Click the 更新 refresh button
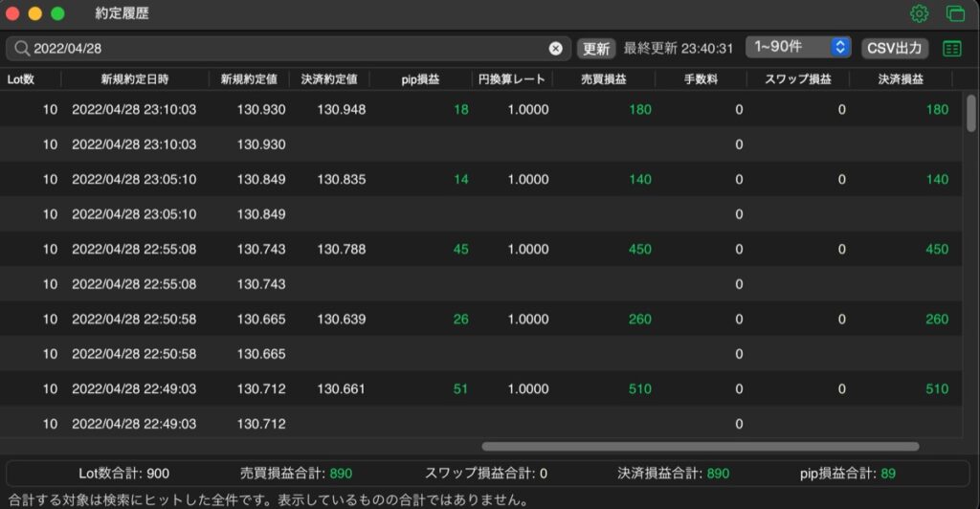 (595, 48)
